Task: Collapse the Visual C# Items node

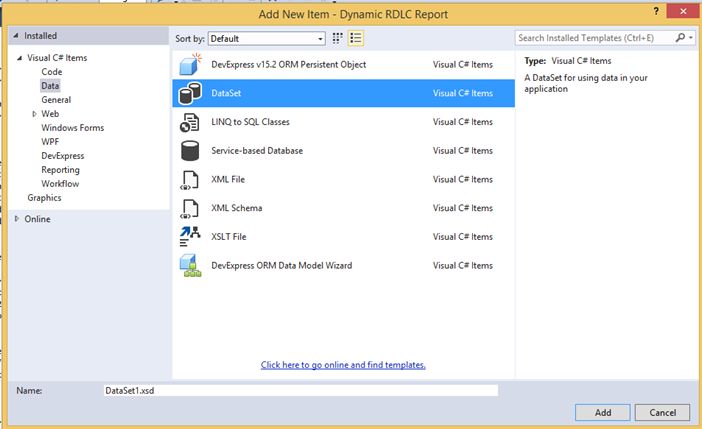Action: [x=19, y=58]
